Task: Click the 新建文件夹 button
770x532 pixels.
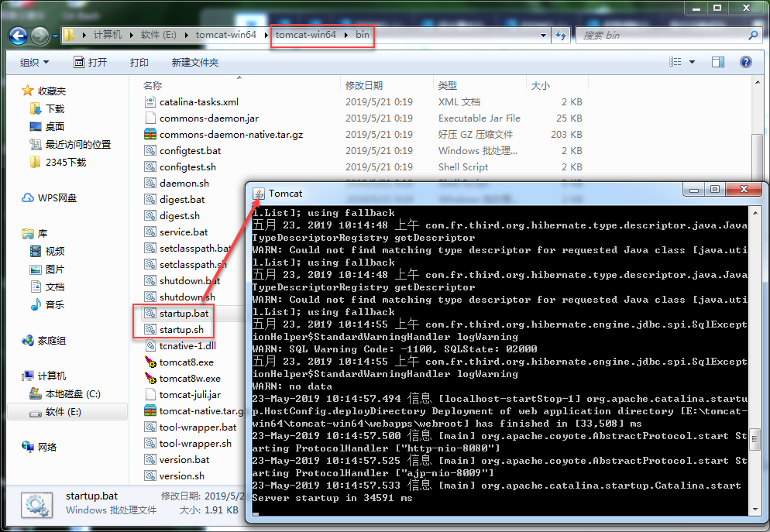Action: [195, 62]
